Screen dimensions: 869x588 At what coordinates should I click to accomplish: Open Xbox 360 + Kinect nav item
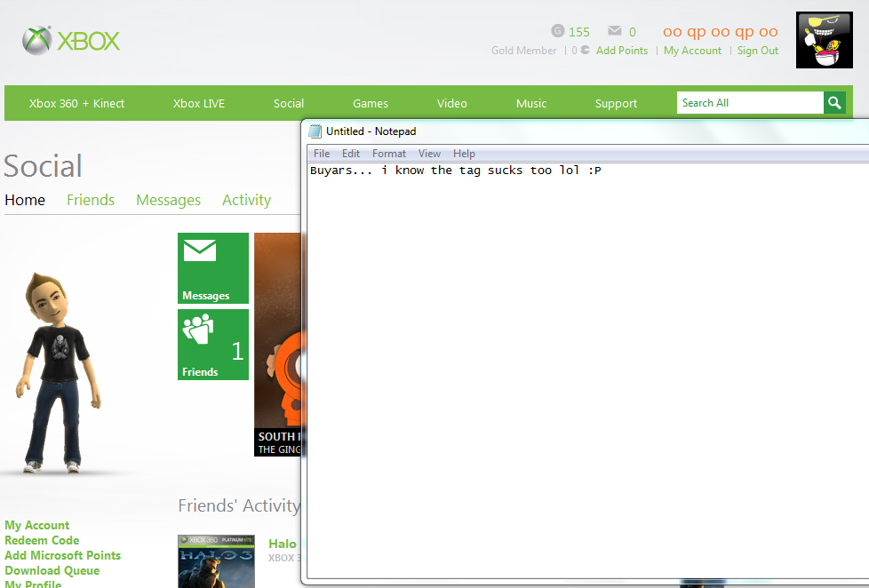click(x=76, y=103)
